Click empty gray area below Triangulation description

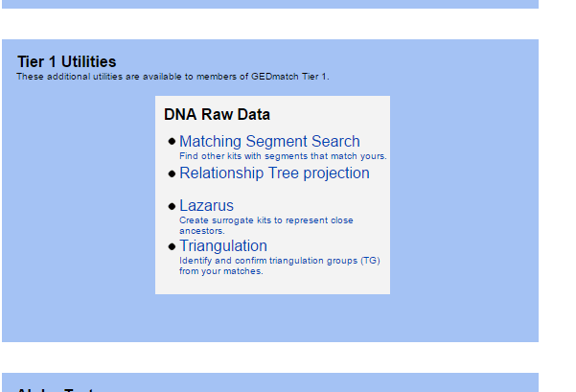(272, 285)
